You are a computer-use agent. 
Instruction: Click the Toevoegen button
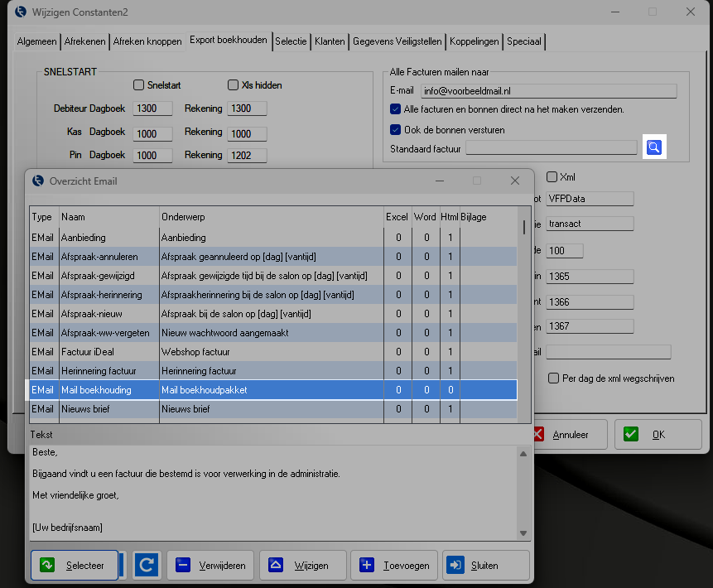[394, 566]
